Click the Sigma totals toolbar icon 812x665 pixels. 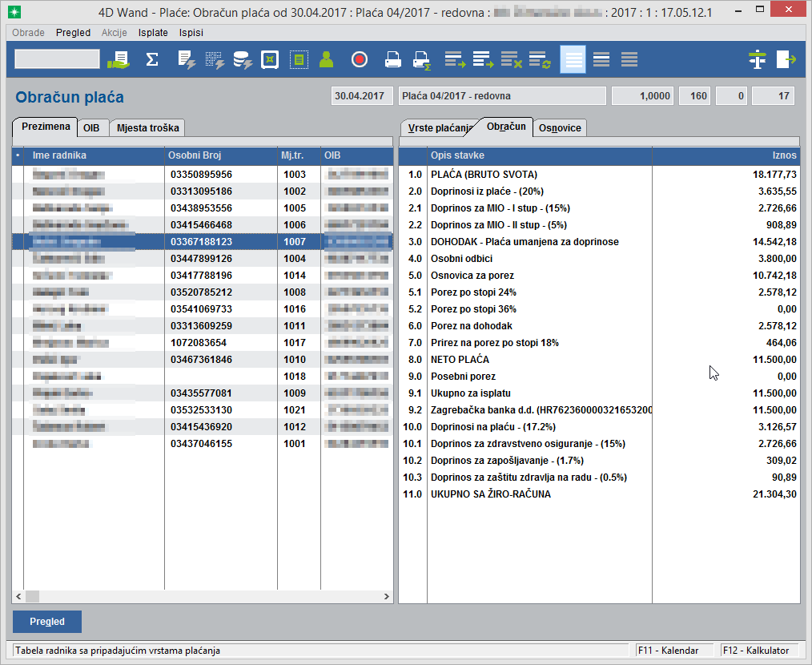point(151,59)
